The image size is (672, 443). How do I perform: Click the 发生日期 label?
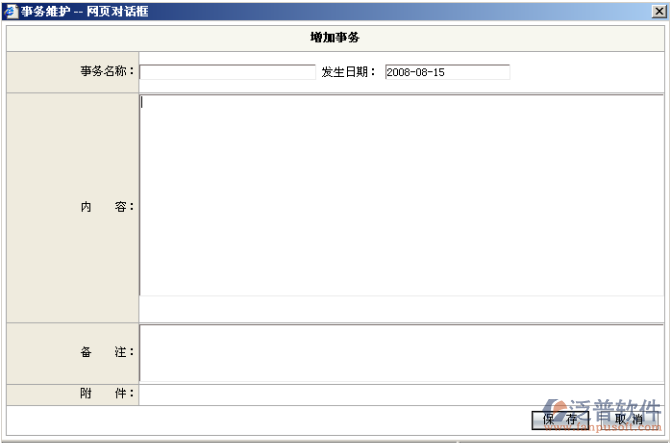[x=348, y=72]
